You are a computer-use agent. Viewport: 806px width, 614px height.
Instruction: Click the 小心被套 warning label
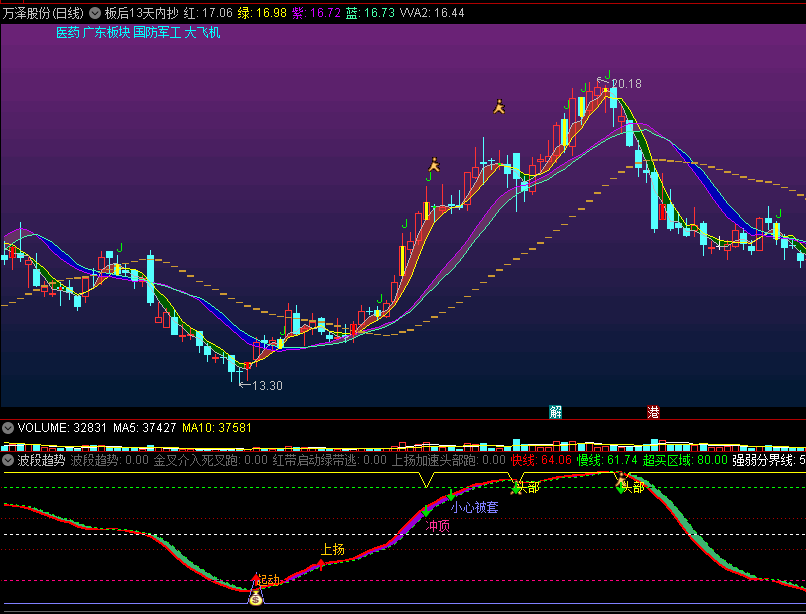[474, 508]
